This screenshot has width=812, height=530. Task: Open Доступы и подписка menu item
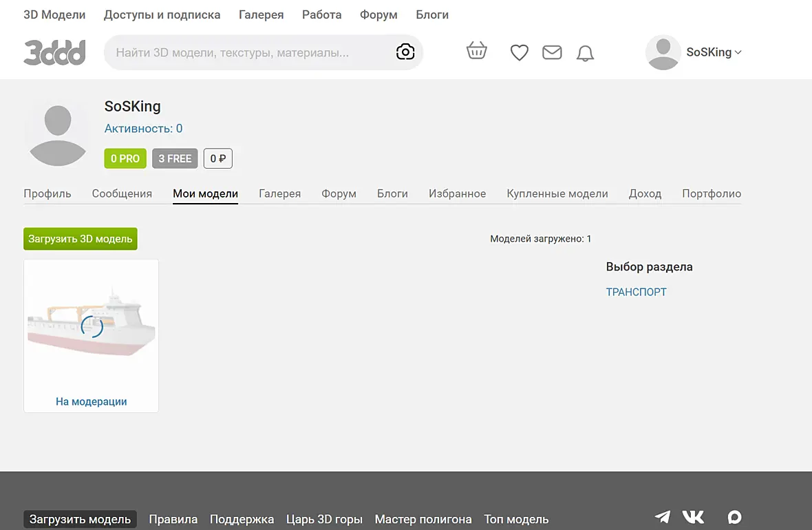(x=162, y=15)
